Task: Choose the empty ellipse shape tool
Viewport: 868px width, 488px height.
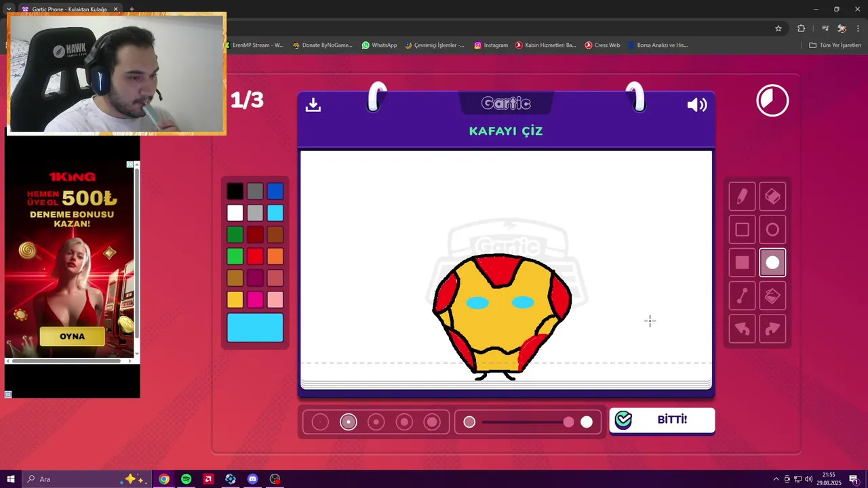Action: [x=772, y=230]
